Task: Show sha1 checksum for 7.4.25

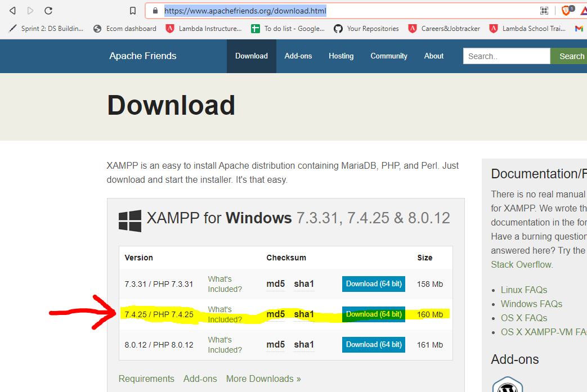Action: [x=304, y=314]
